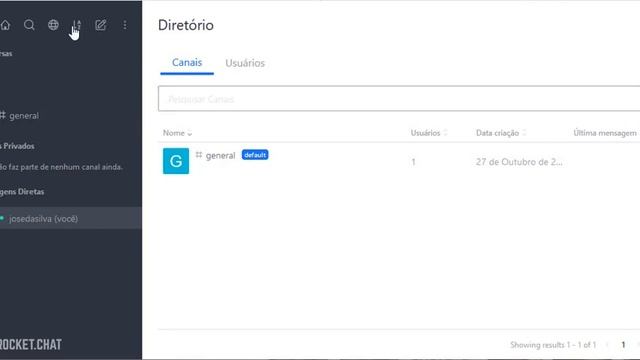Screen dimensions: 640x360
Task: Open the G avatar of general channel
Action: (176, 161)
